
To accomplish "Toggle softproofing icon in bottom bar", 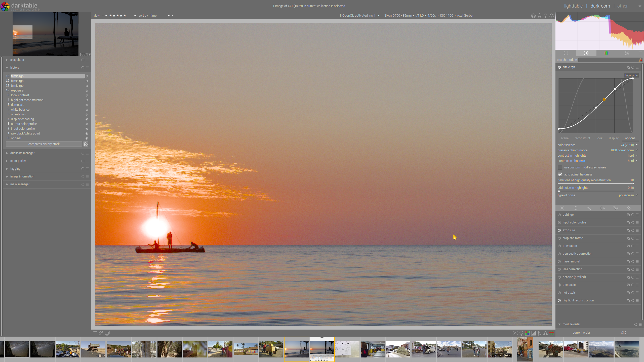I will pos(539,333).
